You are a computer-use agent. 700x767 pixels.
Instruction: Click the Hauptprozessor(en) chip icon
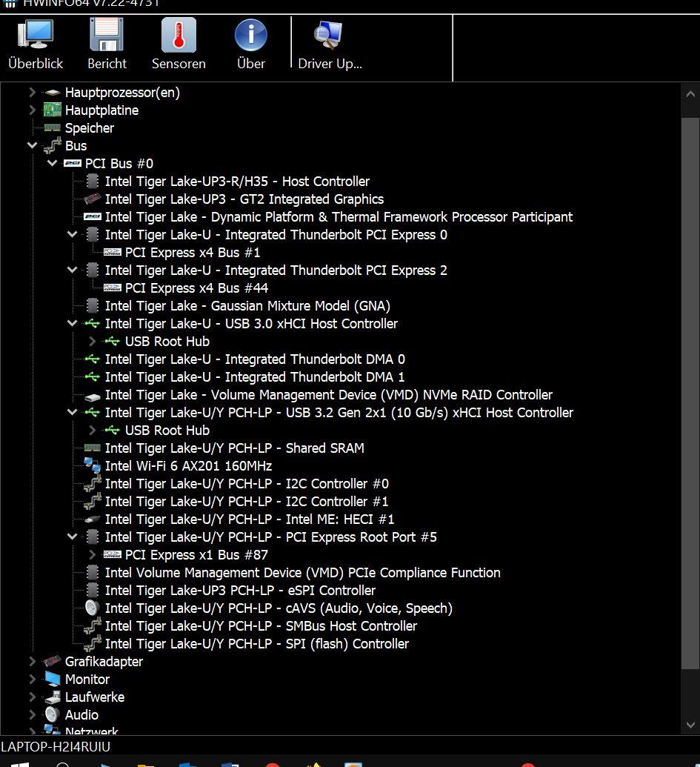tap(53, 93)
